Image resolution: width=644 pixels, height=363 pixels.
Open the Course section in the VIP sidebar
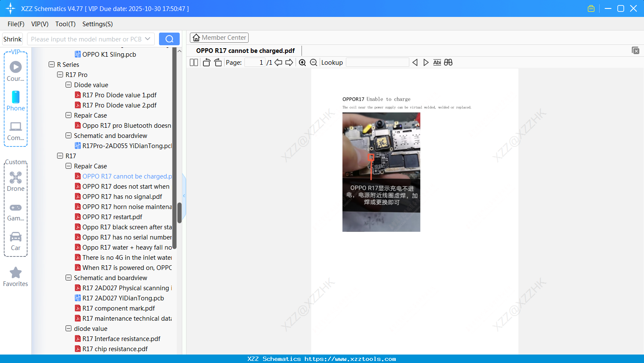(16, 71)
